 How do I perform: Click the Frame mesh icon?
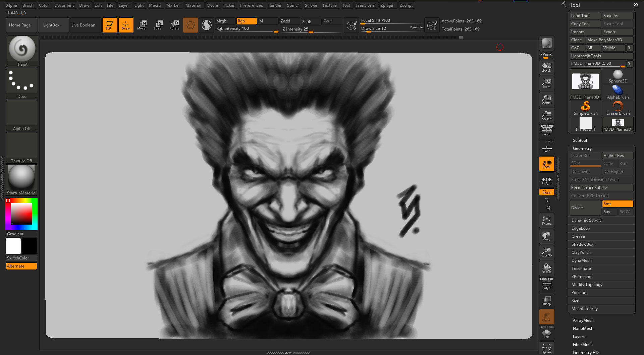pos(546,220)
